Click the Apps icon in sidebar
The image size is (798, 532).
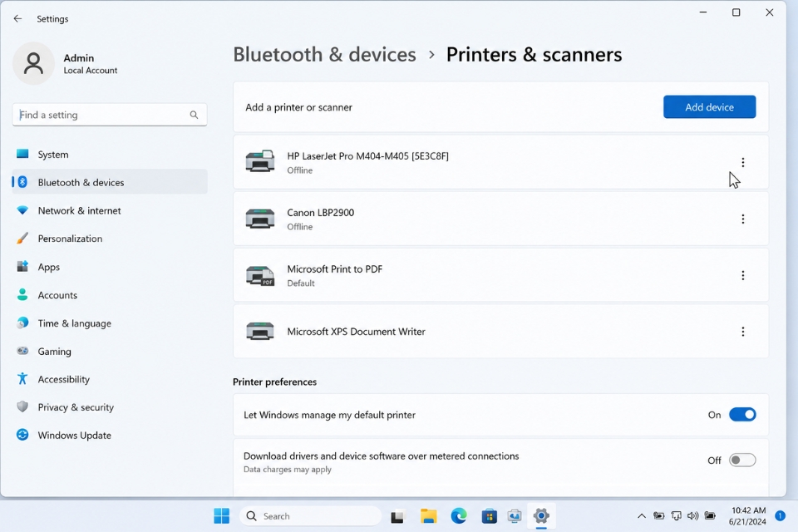point(22,266)
